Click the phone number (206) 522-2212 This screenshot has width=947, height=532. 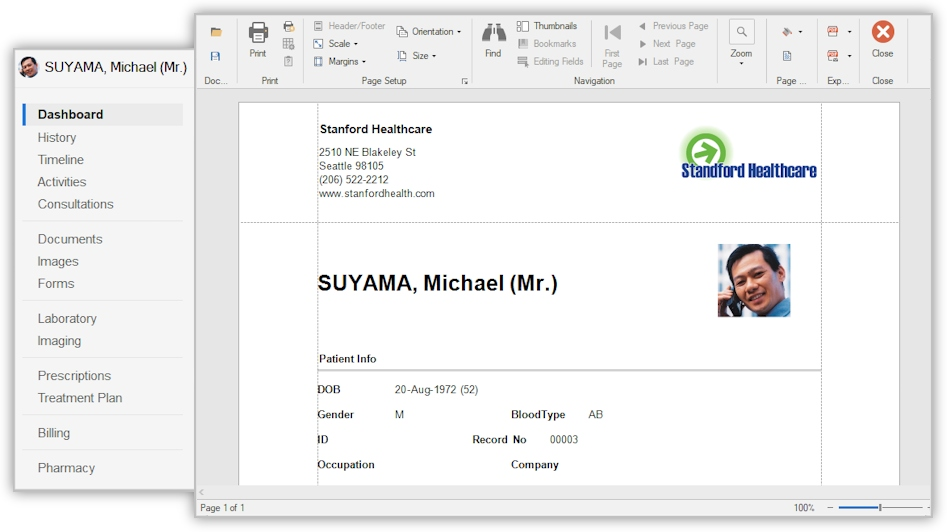[354, 180]
